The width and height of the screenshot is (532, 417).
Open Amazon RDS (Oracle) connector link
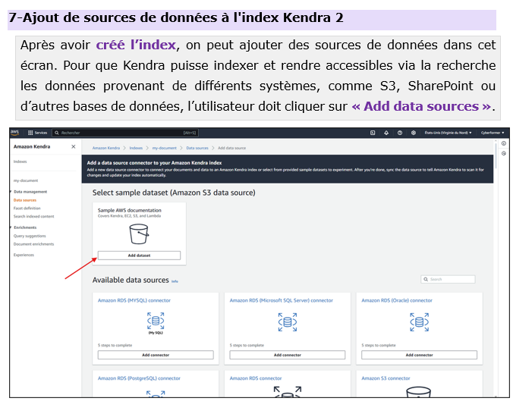(397, 300)
